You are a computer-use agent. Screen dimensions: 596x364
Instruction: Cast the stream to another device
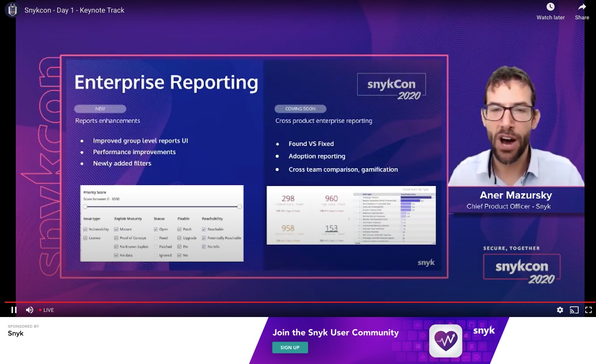pos(574,310)
